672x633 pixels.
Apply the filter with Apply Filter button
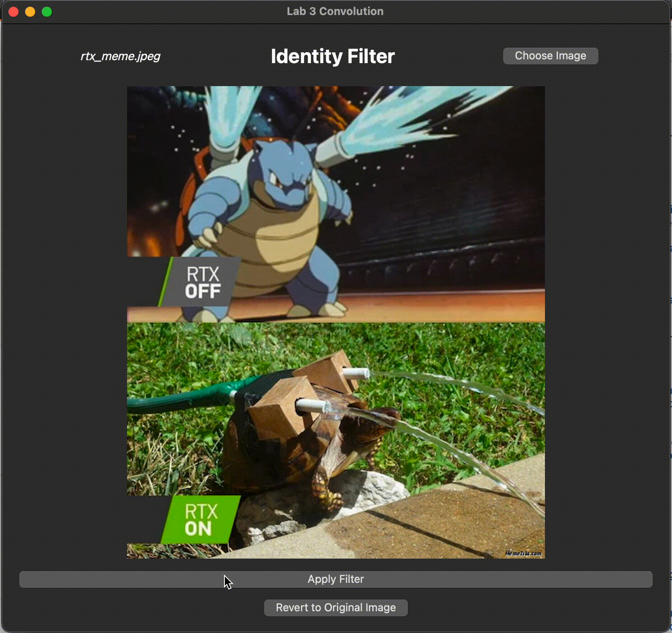coord(336,579)
